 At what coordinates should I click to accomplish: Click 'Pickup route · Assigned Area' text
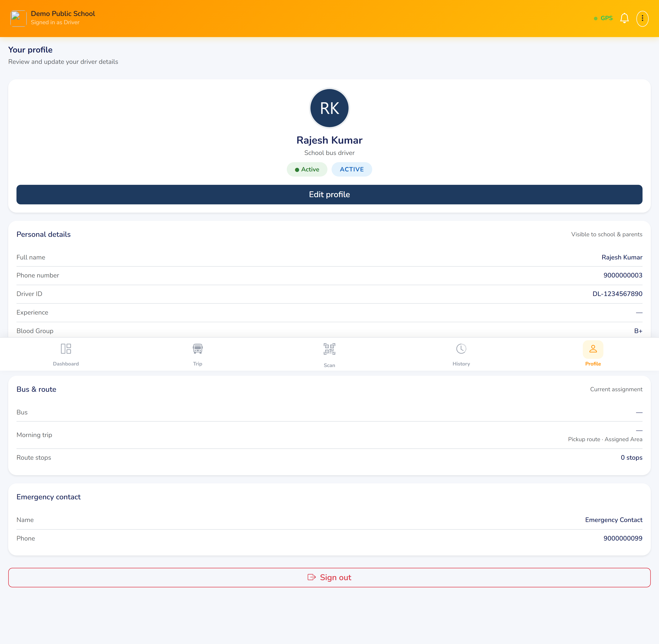point(605,439)
